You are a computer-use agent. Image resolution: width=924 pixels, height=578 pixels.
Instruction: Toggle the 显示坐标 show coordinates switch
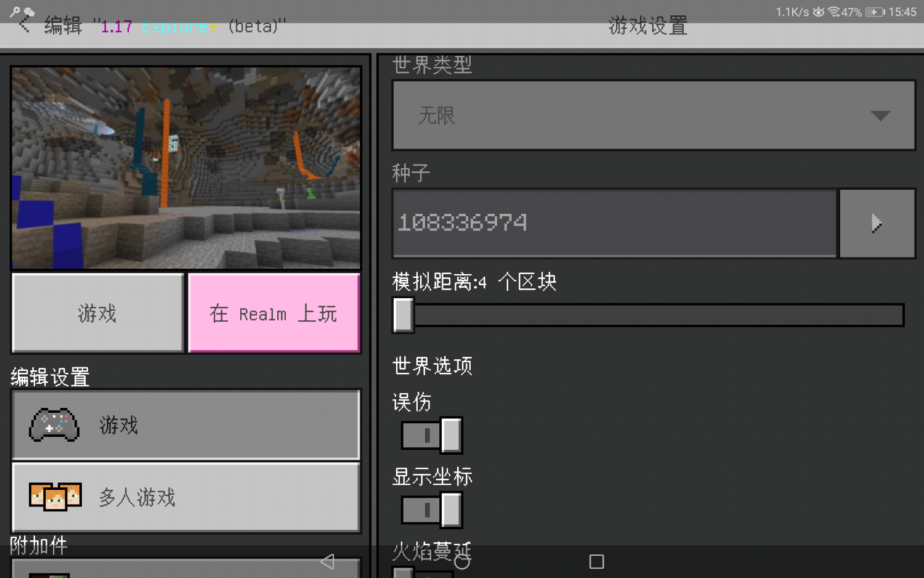431,510
